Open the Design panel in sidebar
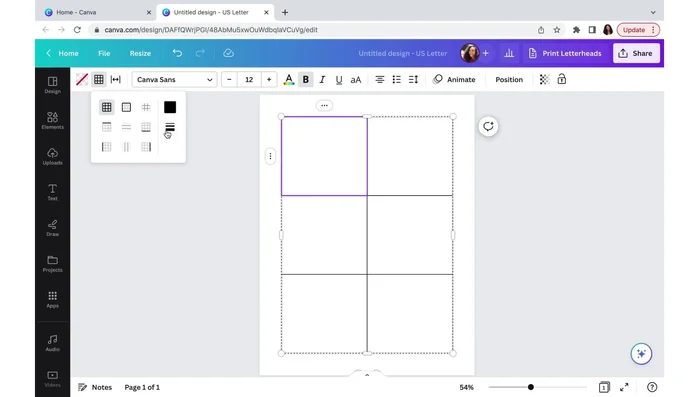The height and width of the screenshot is (397, 699). pos(52,85)
